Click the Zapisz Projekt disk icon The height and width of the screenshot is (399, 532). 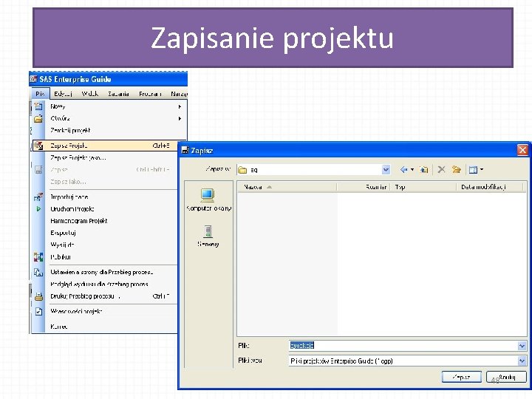(x=38, y=146)
